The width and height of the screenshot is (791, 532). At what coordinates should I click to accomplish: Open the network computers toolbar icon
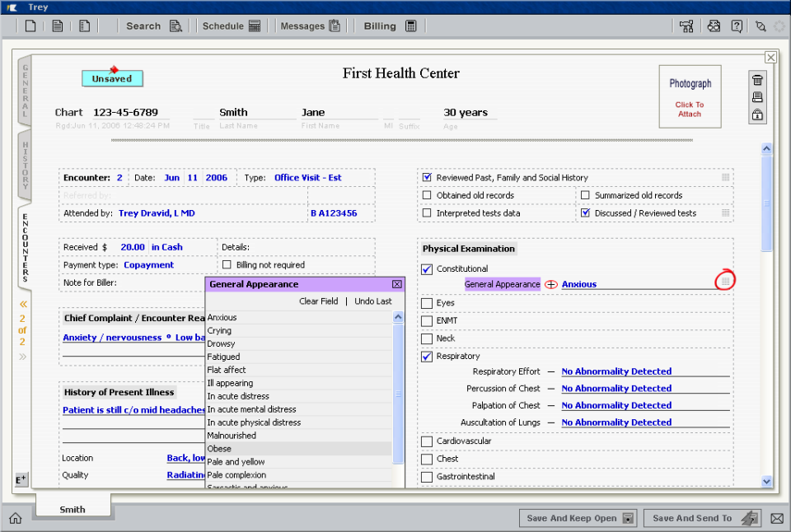(686, 26)
